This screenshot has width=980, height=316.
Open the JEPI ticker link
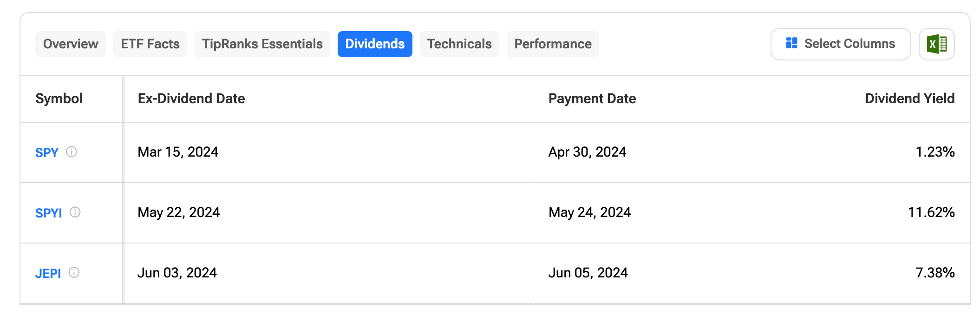(x=48, y=274)
